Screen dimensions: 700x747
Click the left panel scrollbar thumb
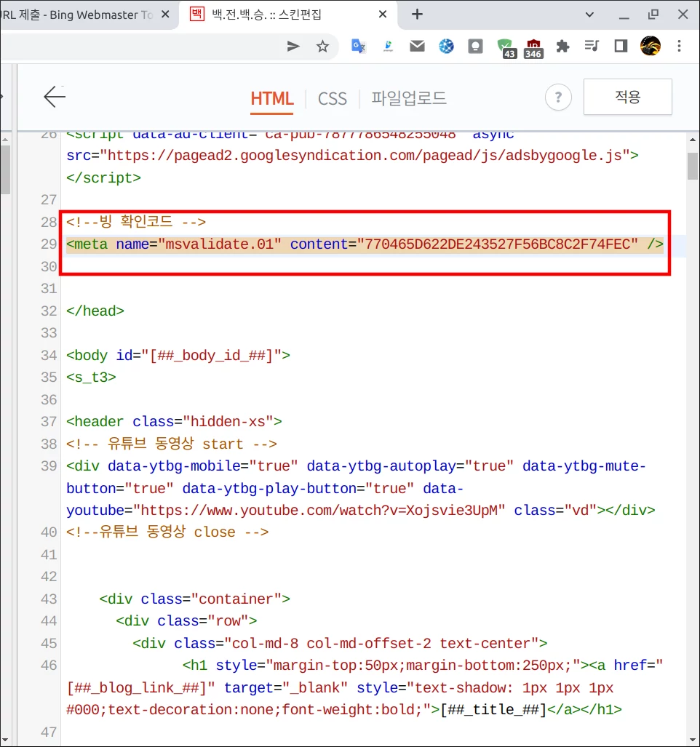tap(5, 169)
